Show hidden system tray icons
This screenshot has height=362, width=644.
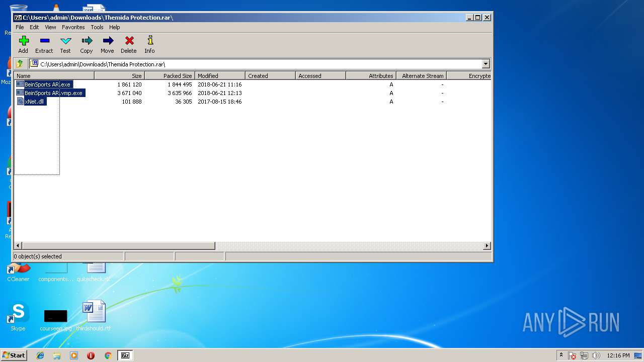point(561,355)
